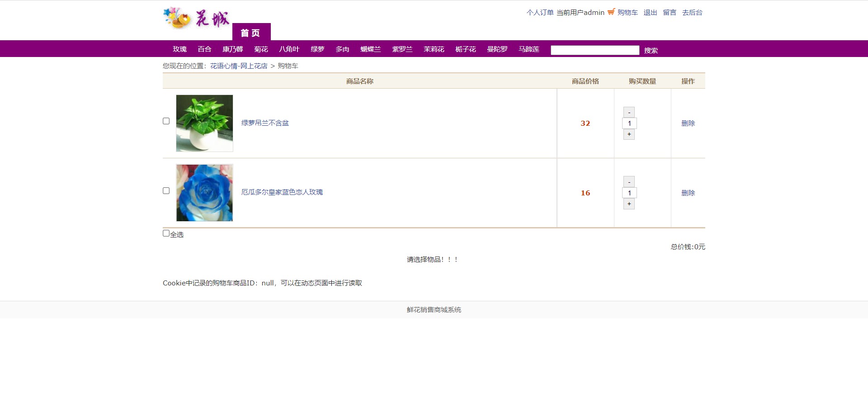Click the price 32
Image resolution: width=868 pixels, height=408 pixels.
coord(585,123)
